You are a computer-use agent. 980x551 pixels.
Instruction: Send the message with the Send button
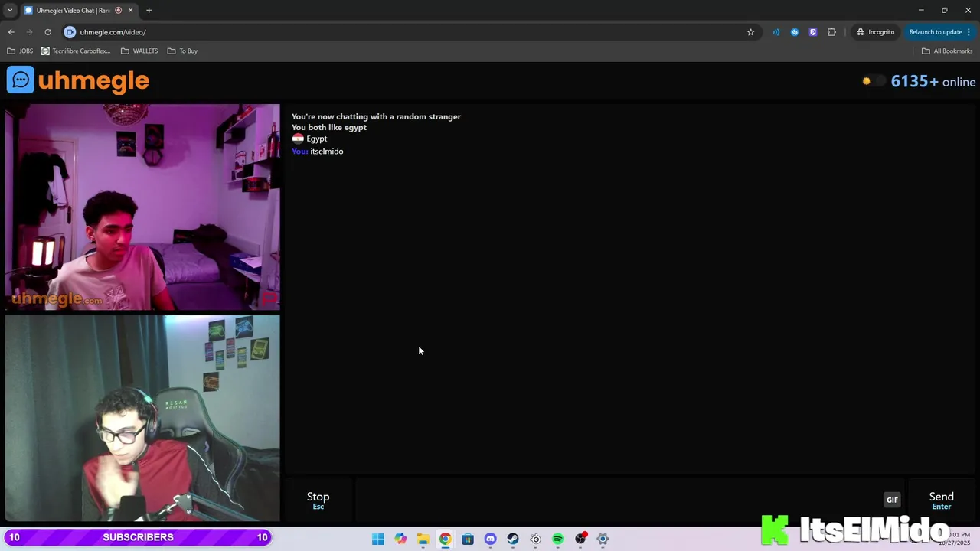[941, 500]
